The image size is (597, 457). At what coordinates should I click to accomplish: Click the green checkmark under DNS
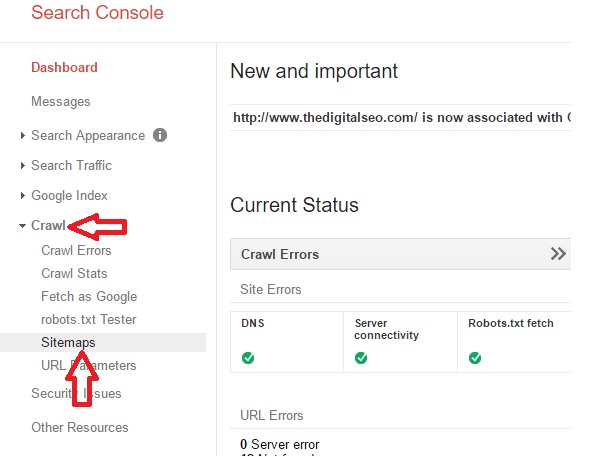pyautogui.click(x=248, y=358)
